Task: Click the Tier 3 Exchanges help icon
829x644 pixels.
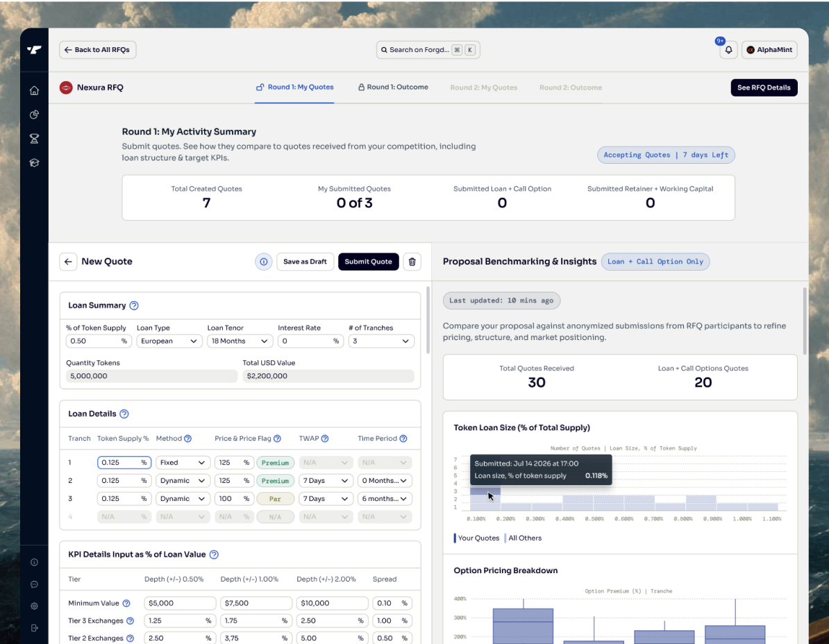Action: point(130,621)
